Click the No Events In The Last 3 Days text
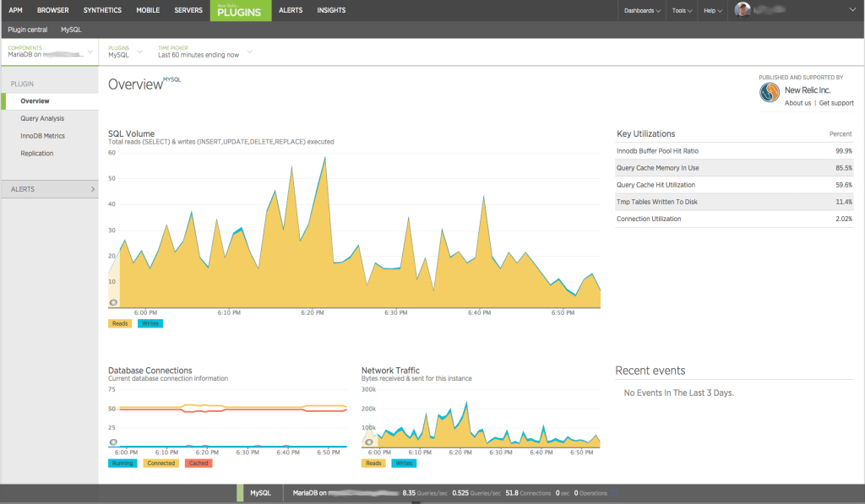This screenshot has height=504, width=865. tap(678, 393)
